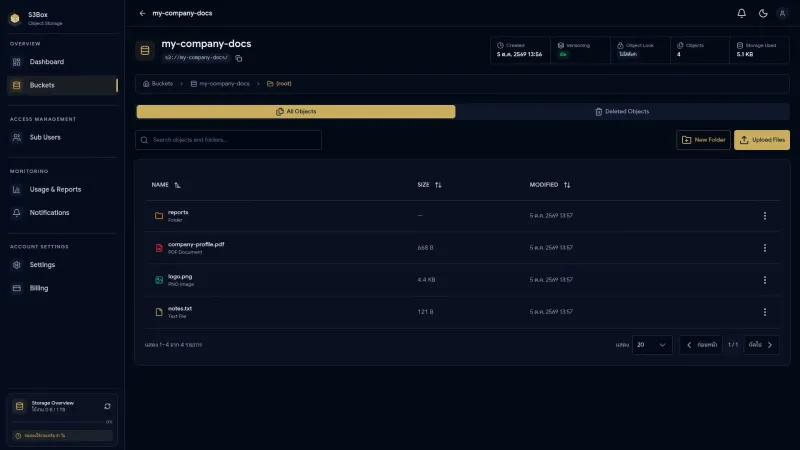800x450 pixels.
Task: Go to Sub Users page
Action: [x=62, y=137]
